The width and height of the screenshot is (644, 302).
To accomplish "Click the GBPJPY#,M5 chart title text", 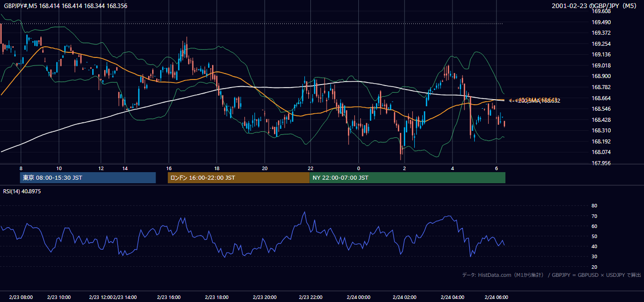I will [65, 6].
